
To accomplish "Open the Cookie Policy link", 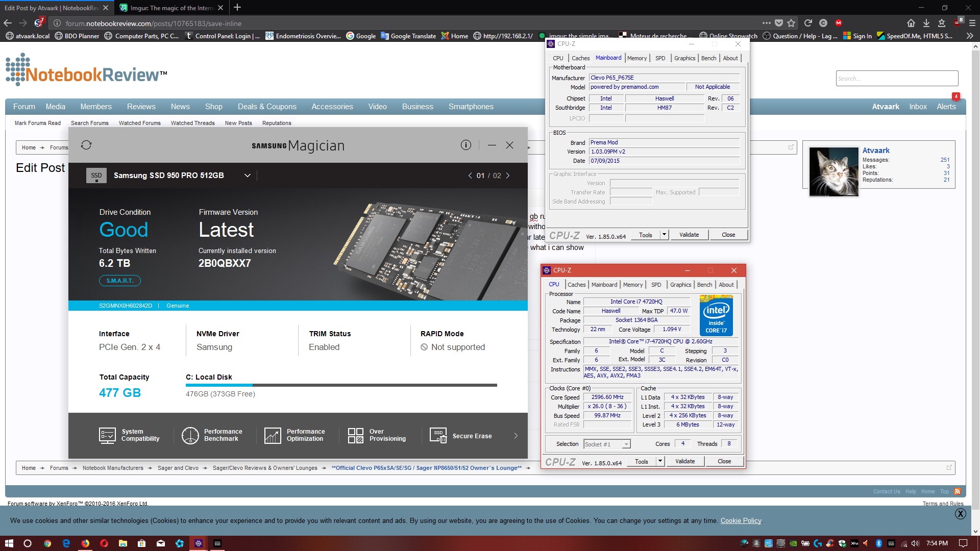I will click(741, 520).
